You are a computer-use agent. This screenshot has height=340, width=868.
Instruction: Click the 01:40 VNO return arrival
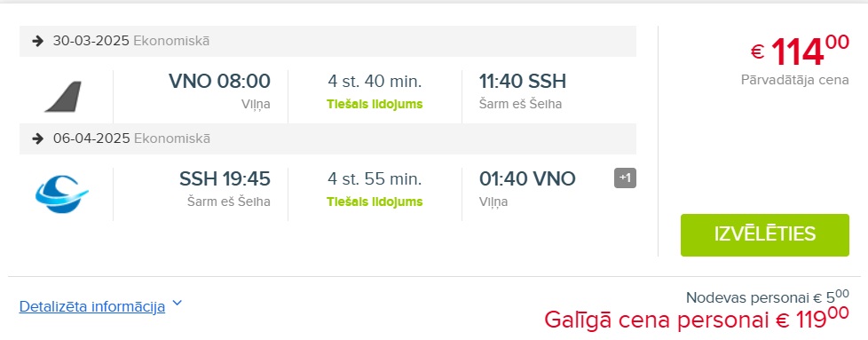pos(527,178)
